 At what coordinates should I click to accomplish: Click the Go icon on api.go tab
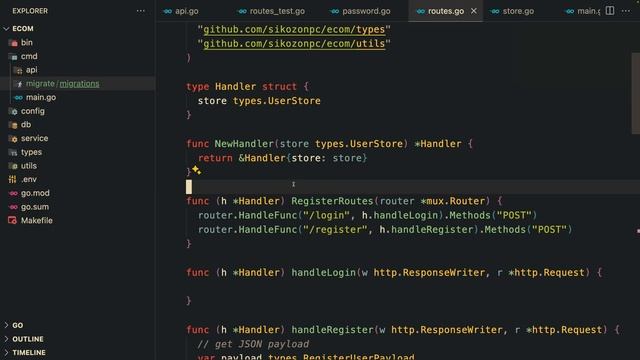pyautogui.click(x=167, y=11)
